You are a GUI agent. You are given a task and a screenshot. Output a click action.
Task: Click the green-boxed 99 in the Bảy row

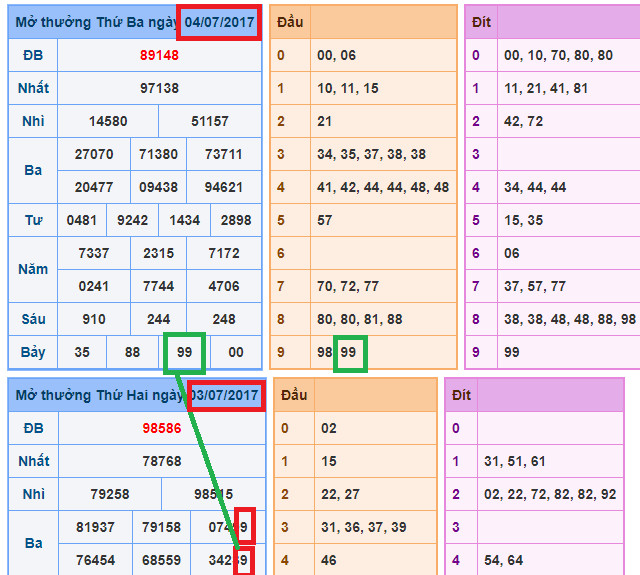coord(184,352)
